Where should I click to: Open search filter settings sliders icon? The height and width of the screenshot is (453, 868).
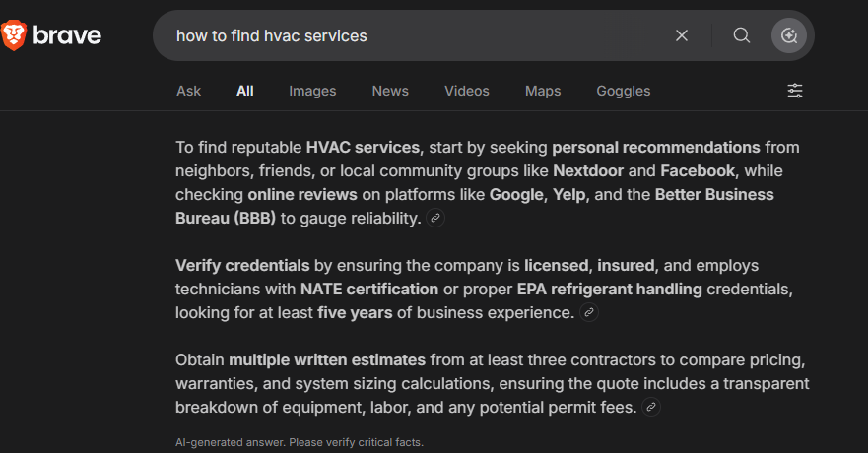click(795, 91)
